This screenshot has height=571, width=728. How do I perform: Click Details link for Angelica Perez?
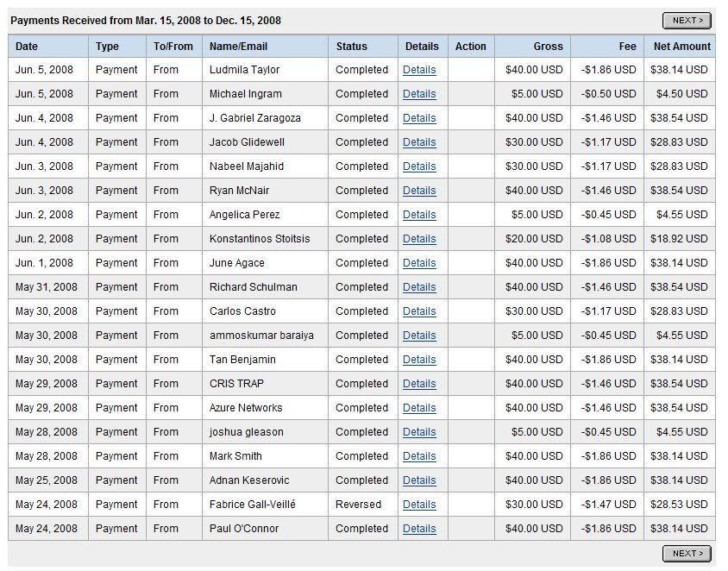419,215
